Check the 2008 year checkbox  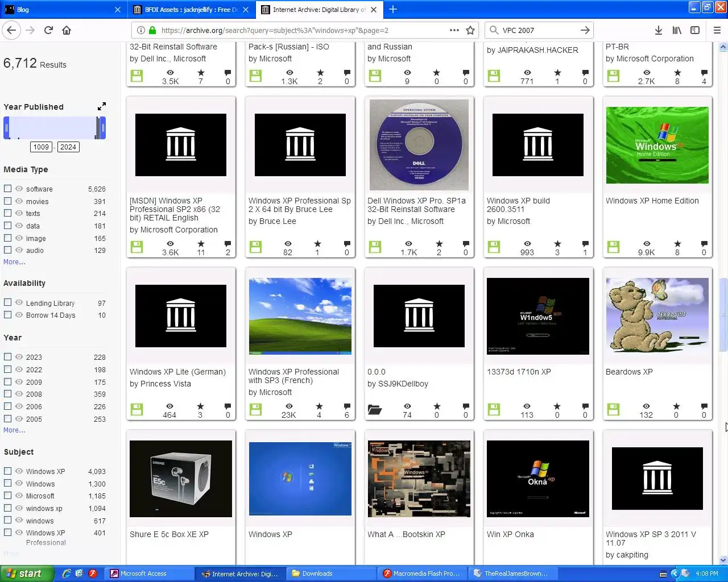[7, 394]
